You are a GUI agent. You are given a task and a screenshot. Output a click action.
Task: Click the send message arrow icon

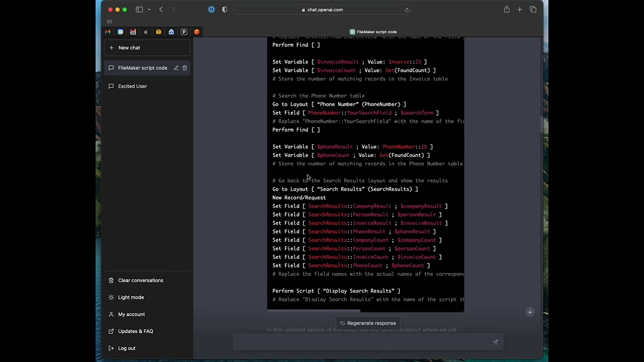click(x=495, y=342)
